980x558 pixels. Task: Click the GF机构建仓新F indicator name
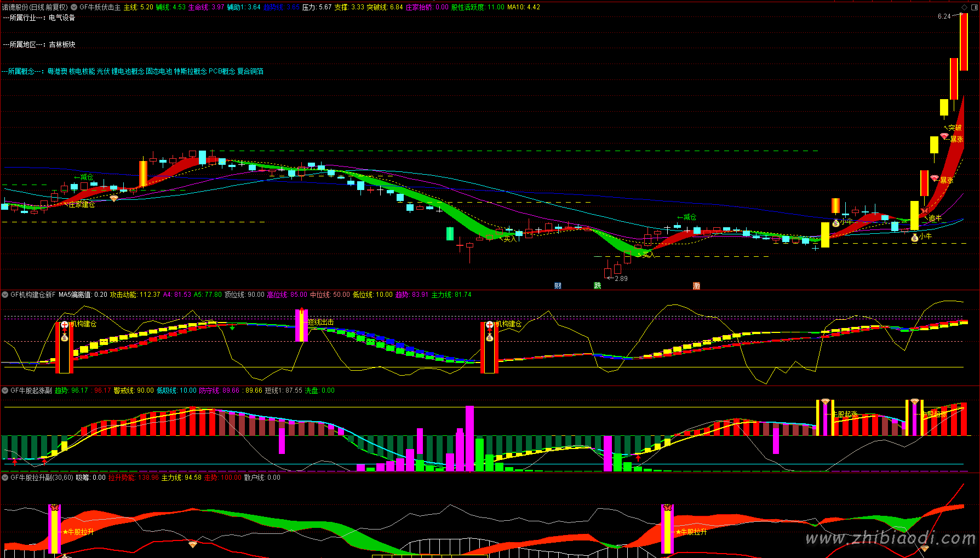click(33, 295)
